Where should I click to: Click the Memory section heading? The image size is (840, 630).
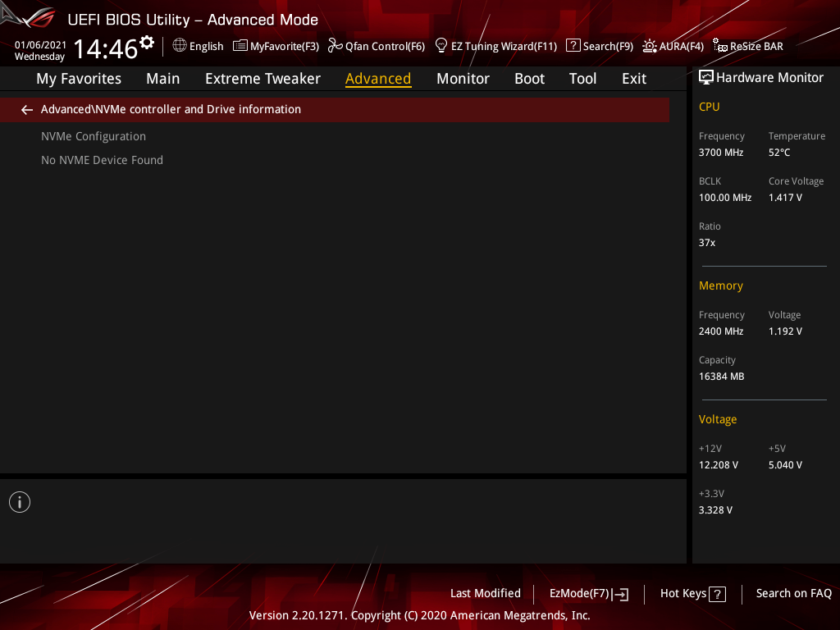[721, 285]
